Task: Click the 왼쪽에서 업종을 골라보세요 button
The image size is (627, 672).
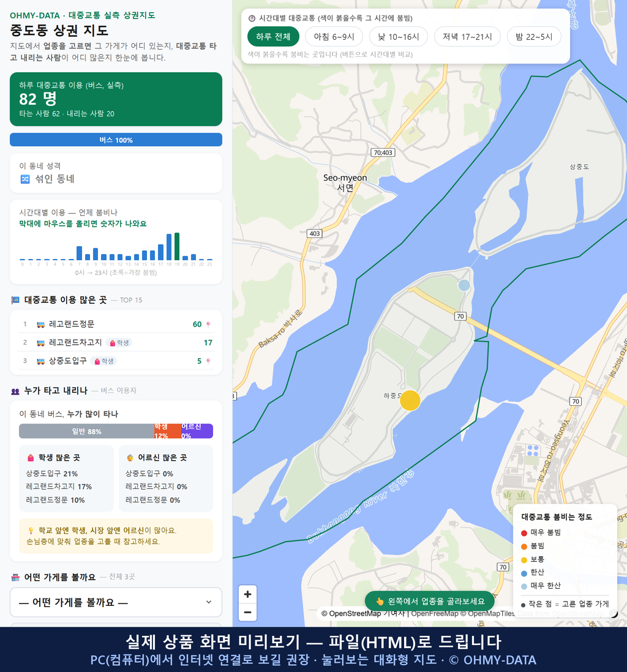Action: coord(429,601)
